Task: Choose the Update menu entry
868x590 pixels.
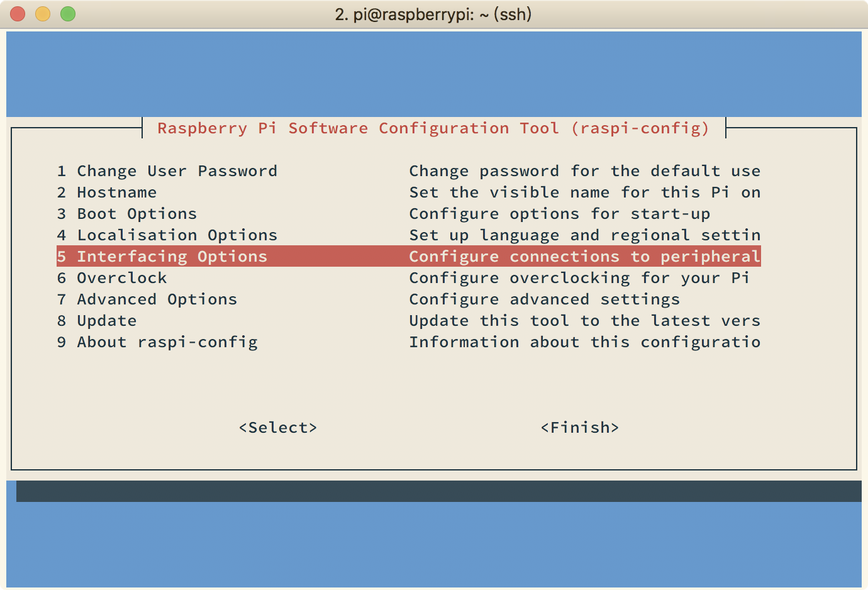Action: (x=409, y=321)
